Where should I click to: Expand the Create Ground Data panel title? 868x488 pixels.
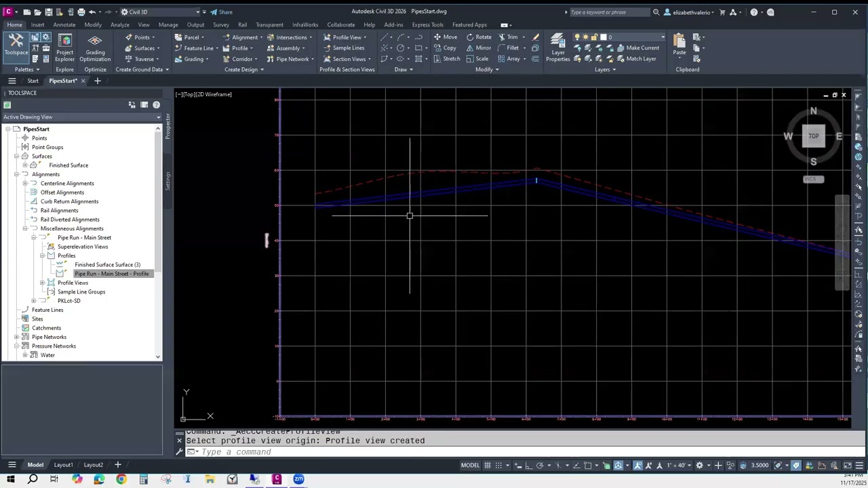point(142,70)
